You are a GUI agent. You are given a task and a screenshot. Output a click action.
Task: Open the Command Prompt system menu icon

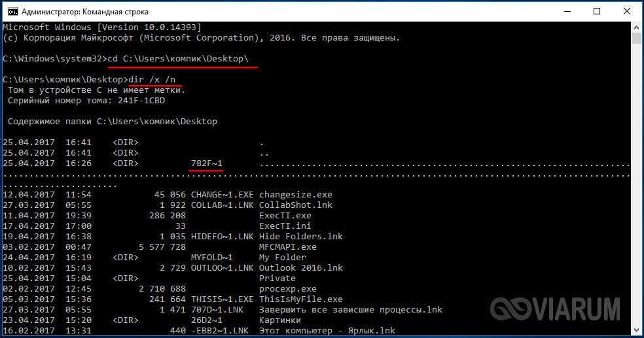pyautogui.click(x=12, y=12)
